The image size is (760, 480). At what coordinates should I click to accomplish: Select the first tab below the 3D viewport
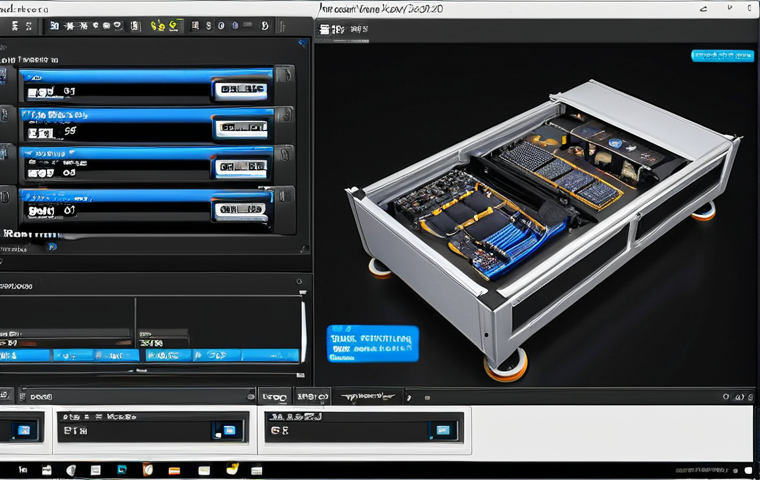[x=274, y=397]
